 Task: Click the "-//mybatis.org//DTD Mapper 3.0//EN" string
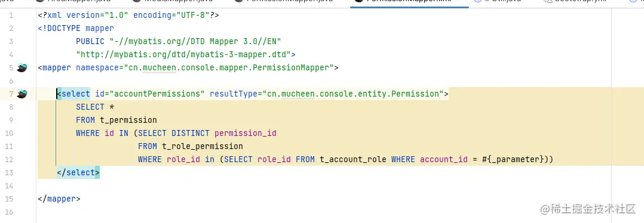[x=195, y=41]
